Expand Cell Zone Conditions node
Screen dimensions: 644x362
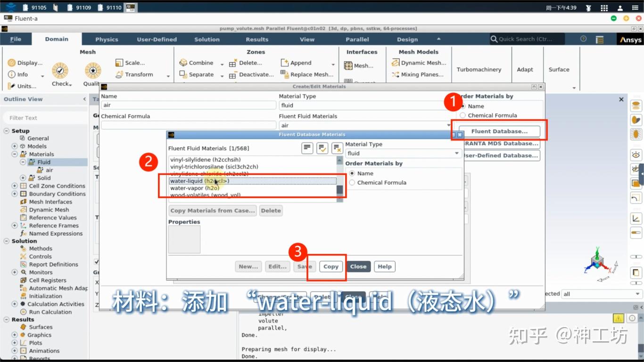15,186
